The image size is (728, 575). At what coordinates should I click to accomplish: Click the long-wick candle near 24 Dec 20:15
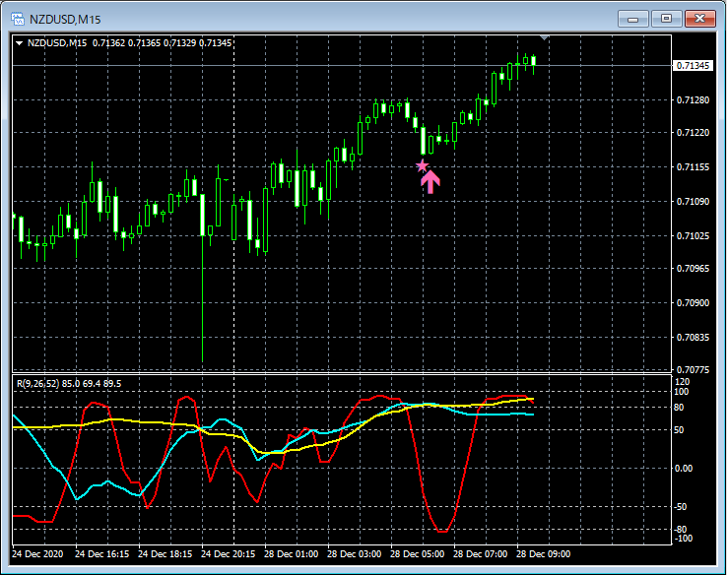[x=202, y=295]
